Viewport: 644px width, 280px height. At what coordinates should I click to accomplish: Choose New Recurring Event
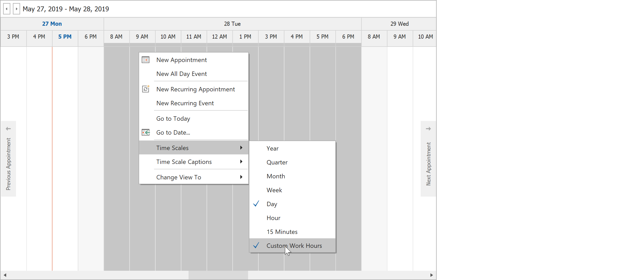pos(194,103)
